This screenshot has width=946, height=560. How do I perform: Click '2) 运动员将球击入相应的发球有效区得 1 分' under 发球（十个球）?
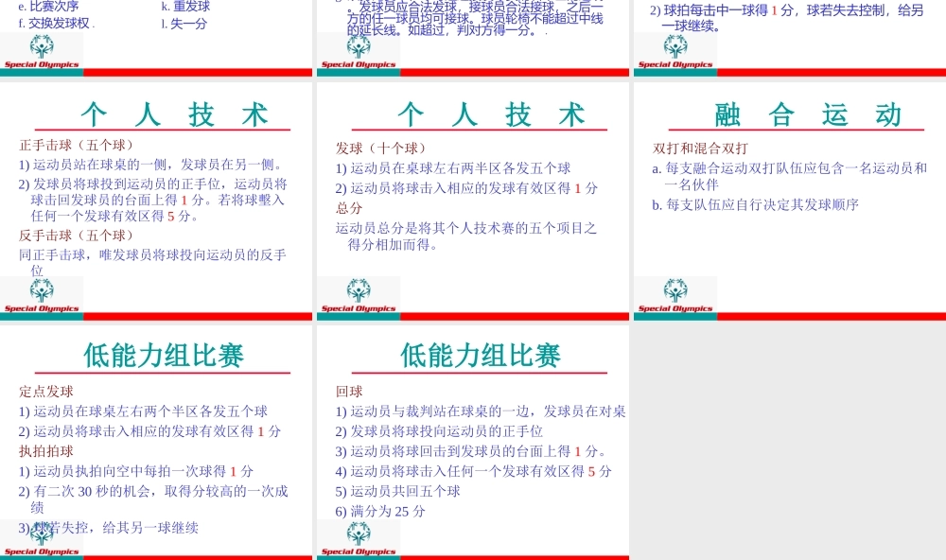click(x=466, y=188)
